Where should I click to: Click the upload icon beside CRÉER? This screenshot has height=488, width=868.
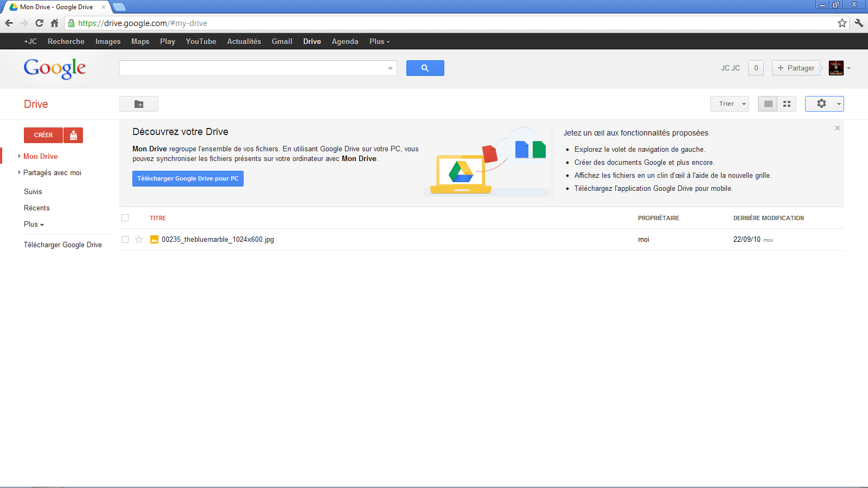pyautogui.click(x=73, y=135)
